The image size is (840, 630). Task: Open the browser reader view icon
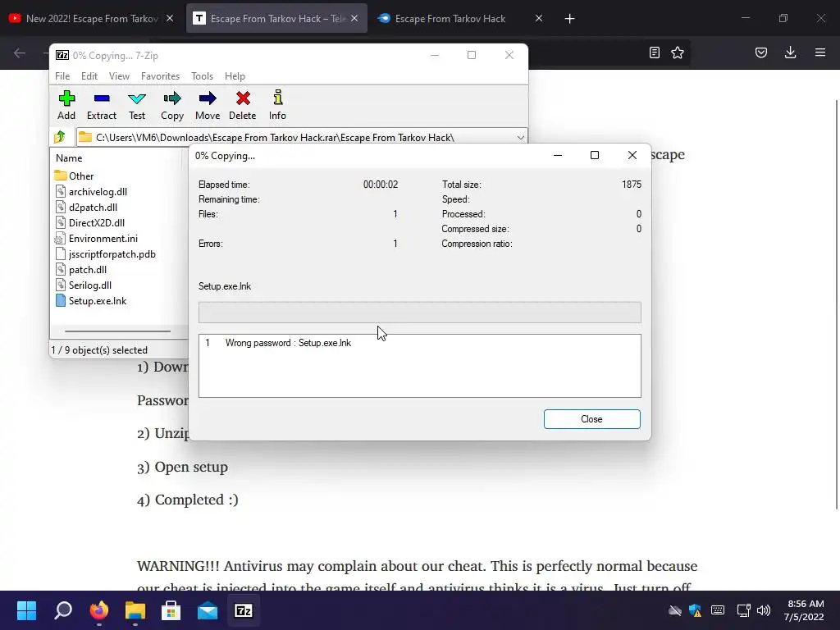[x=654, y=52]
